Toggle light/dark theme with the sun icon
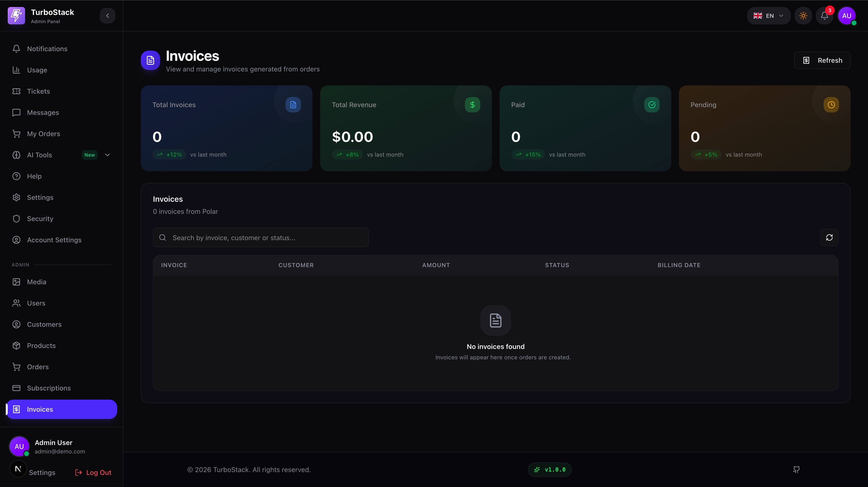 (x=803, y=16)
